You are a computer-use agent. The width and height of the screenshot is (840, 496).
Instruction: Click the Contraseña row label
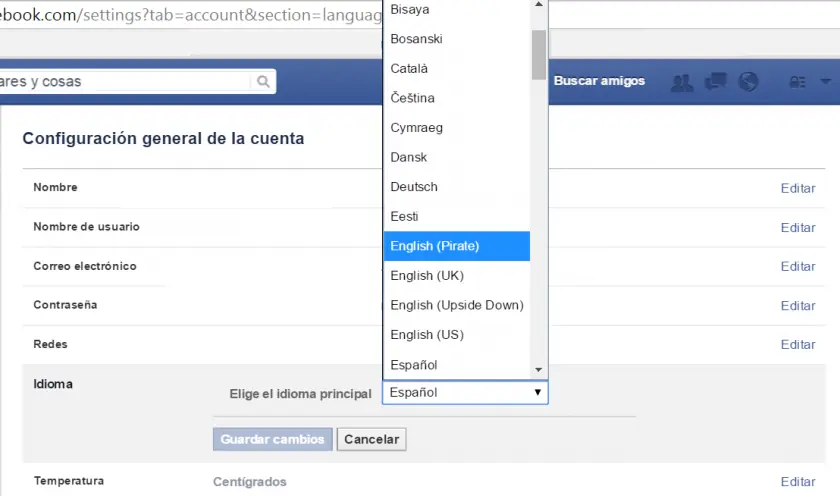[x=65, y=305]
